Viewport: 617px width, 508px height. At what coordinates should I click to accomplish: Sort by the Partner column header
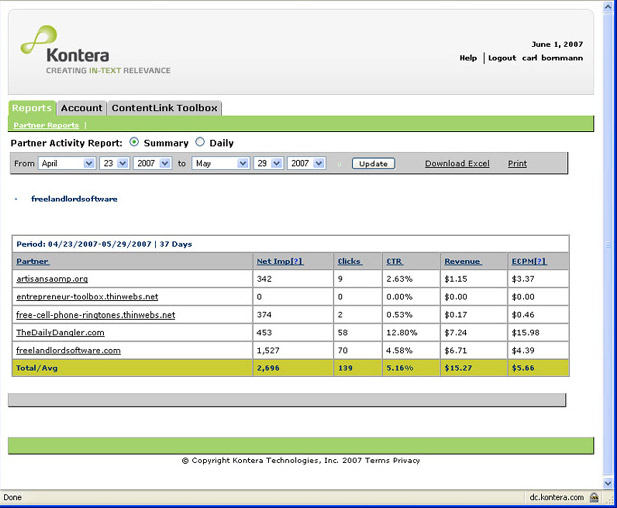point(33,261)
